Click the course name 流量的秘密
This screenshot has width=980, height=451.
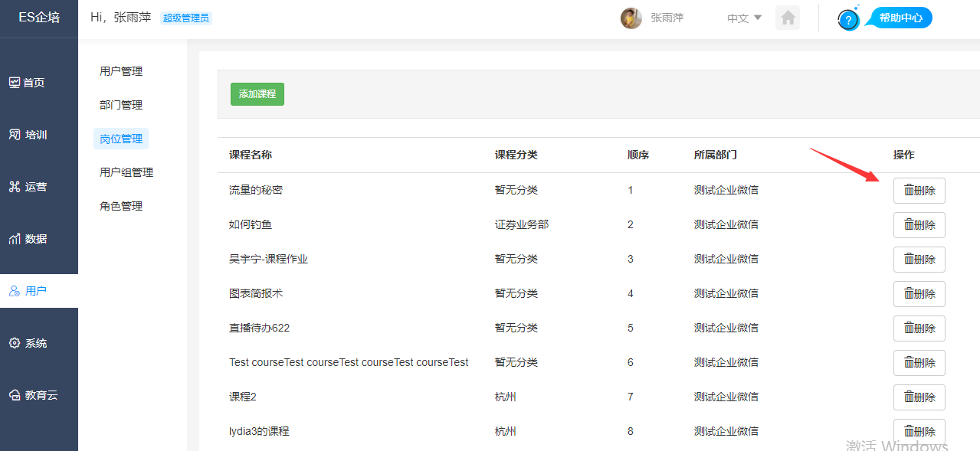(x=256, y=190)
